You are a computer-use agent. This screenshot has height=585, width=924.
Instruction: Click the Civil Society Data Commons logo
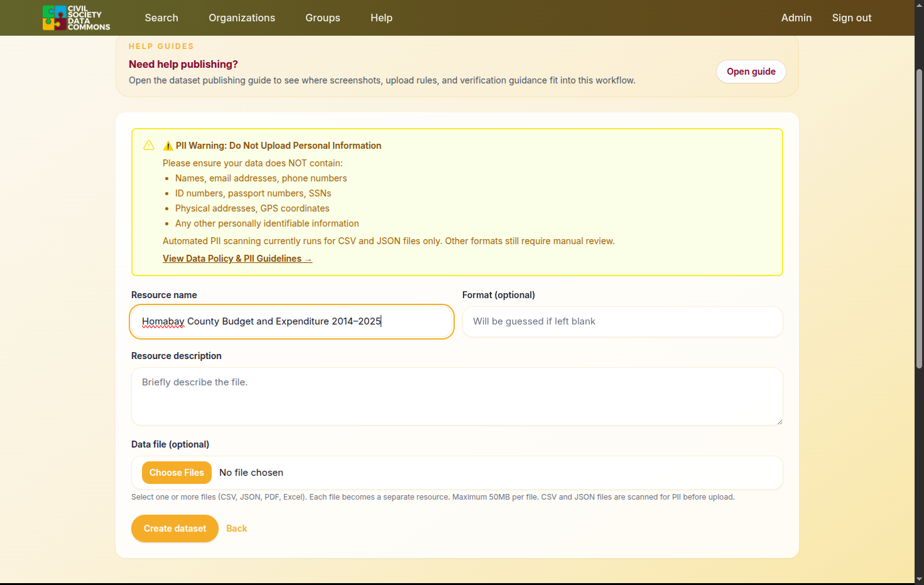77,18
